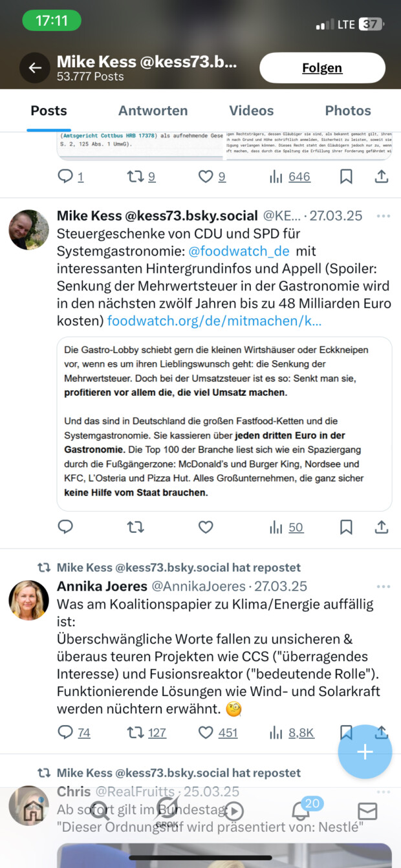401x868 pixels.
Task: Open search from the bottom bar
Action: 100,811
